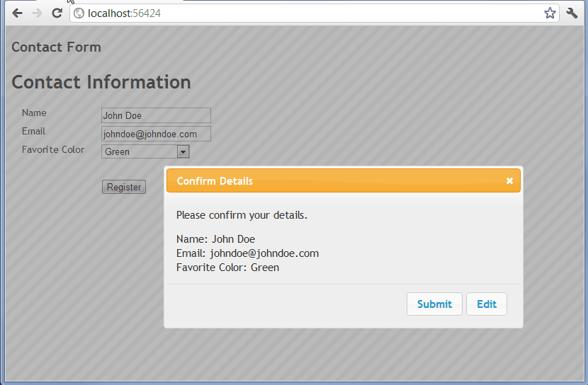This screenshot has height=385, width=588.
Task: Open the wrench settings menu
Action: point(572,13)
